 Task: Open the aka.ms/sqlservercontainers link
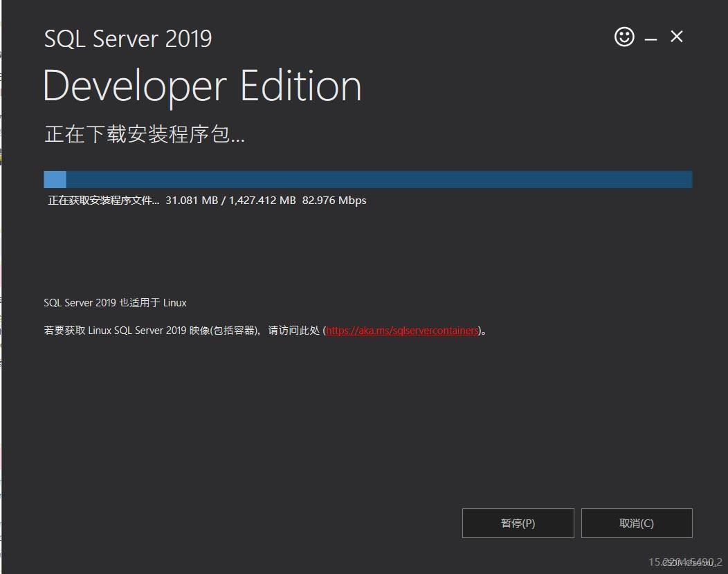point(402,331)
